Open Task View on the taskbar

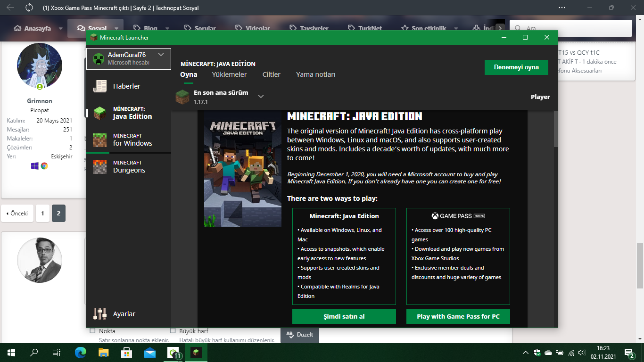57,352
